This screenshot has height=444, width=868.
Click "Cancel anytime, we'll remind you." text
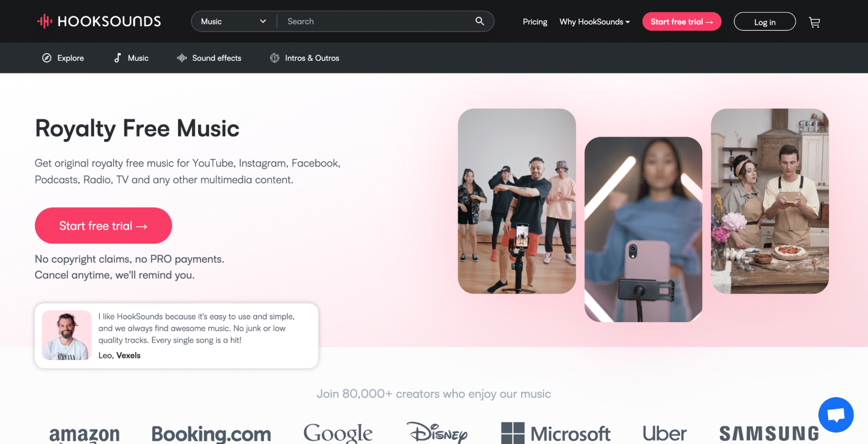(x=115, y=275)
